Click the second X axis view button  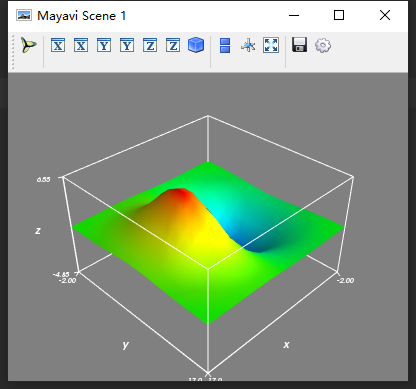click(x=81, y=45)
